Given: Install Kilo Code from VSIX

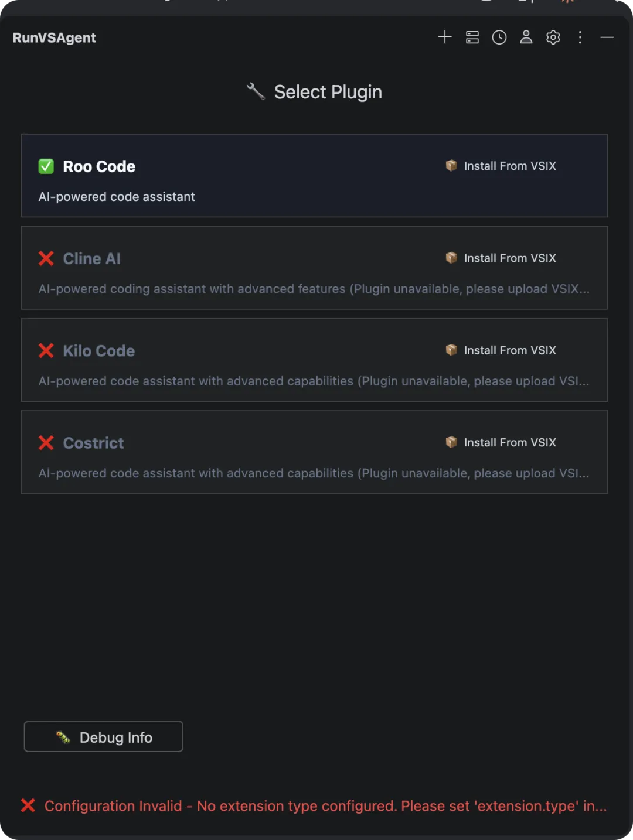Looking at the screenshot, I should point(501,350).
